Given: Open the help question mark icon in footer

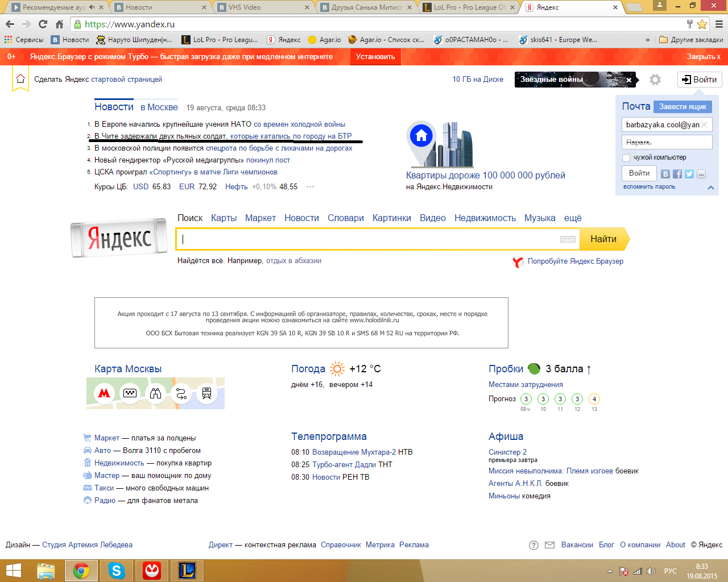Looking at the screenshot, I should point(533,545).
